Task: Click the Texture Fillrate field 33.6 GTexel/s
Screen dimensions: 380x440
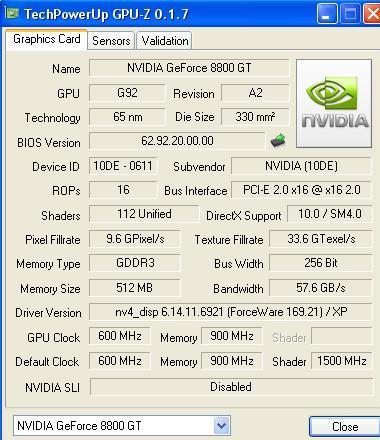Action: tap(321, 239)
